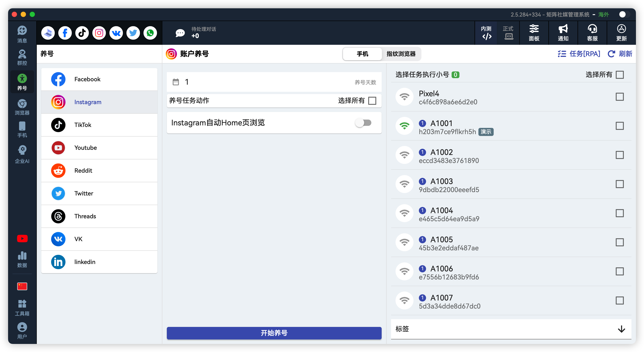Select the A1006 device row
The height and width of the screenshot is (352, 644).
coord(511,271)
